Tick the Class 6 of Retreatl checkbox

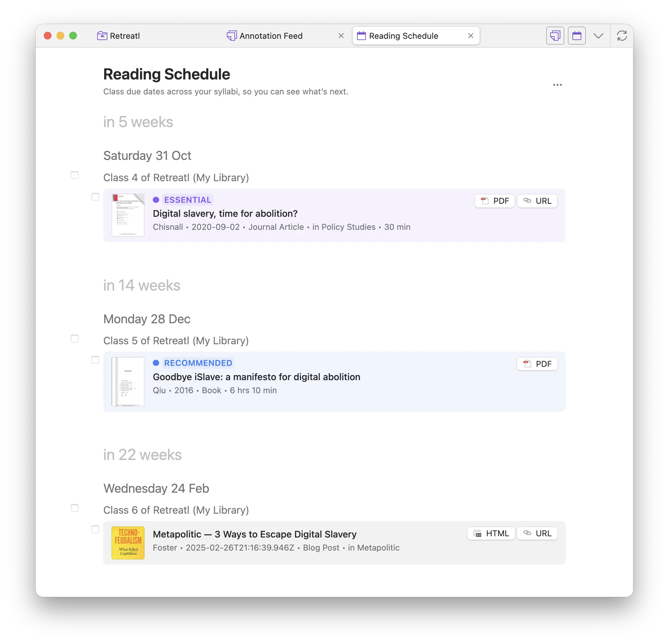tap(74, 508)
